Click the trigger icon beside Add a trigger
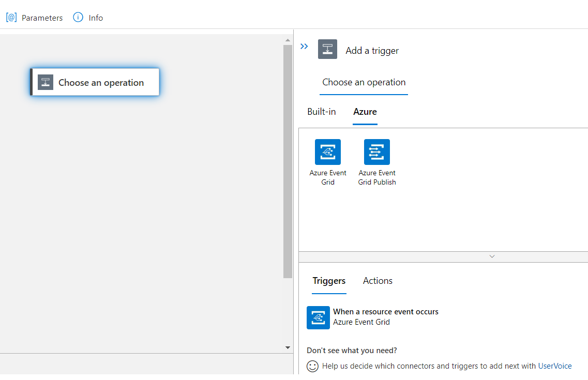The width and height of the screenshot is (588, 380). tap(327, 49)
